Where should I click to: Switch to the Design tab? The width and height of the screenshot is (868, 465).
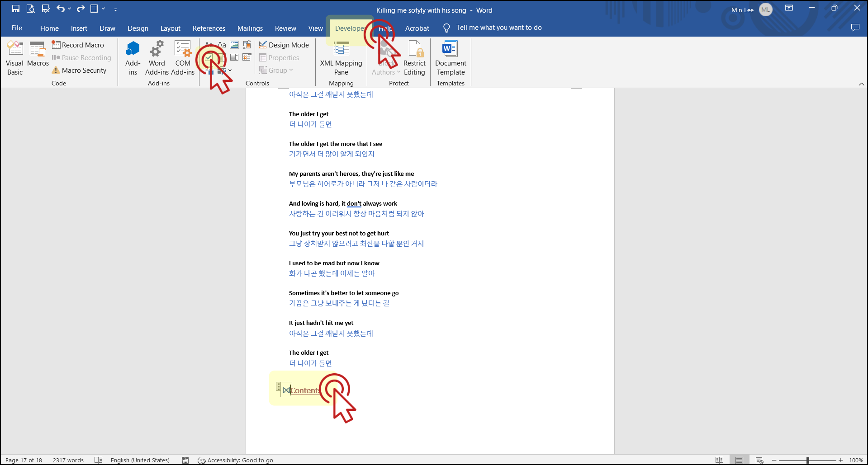coord(138,28)
